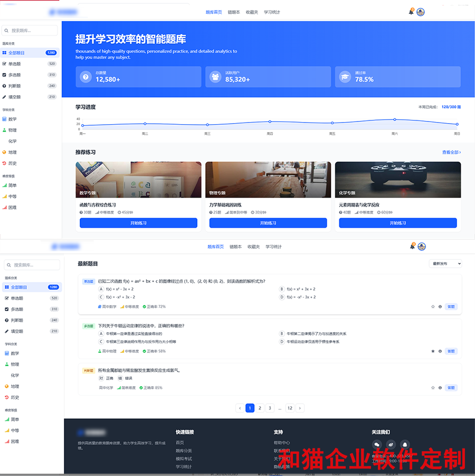The image size is (475, 476).
Task: Click question-mark icon in 总题量 card
Action: (85, 77)
